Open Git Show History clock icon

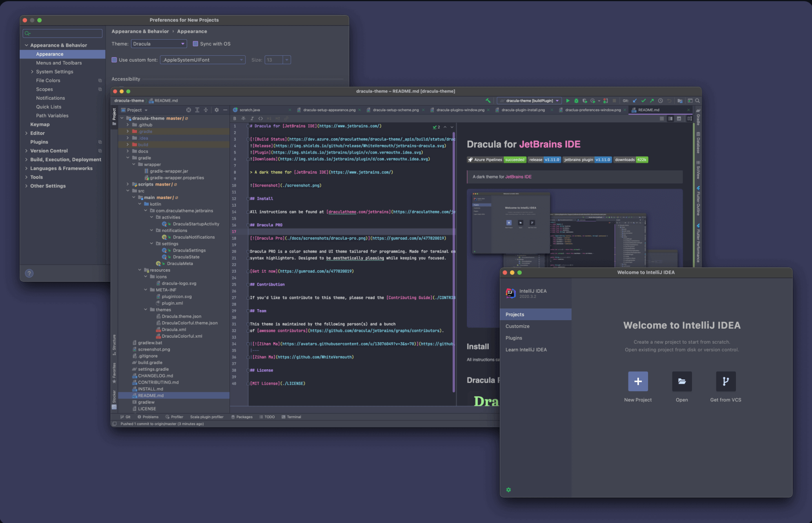point(661,101)
